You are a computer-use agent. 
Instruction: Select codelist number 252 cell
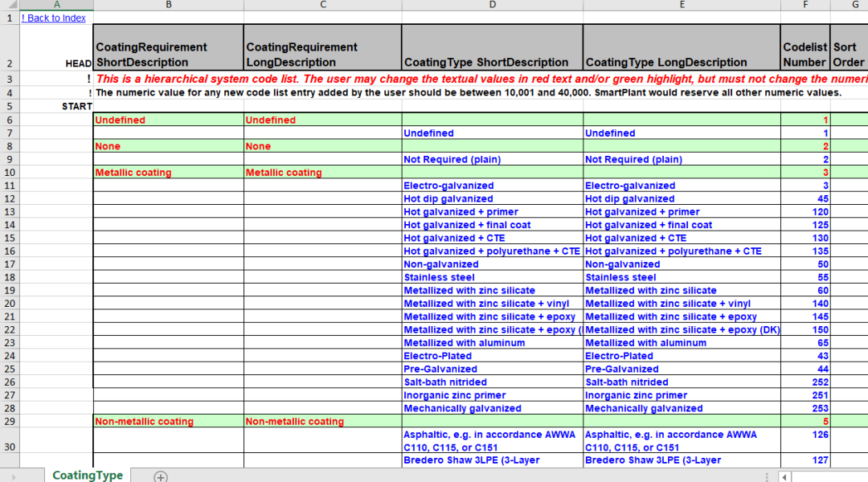click(805, 382)
